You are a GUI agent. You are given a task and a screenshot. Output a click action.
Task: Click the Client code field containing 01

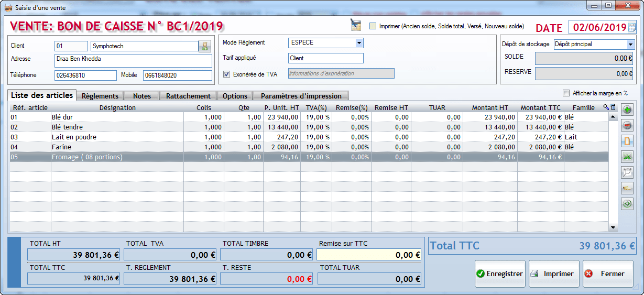point(71,46)
